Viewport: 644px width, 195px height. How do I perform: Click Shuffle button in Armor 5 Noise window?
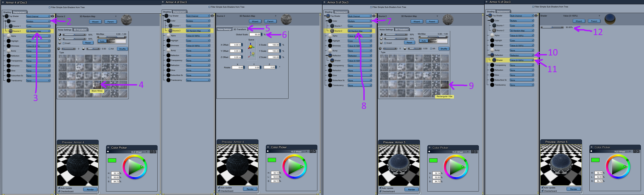pos(444,49)
